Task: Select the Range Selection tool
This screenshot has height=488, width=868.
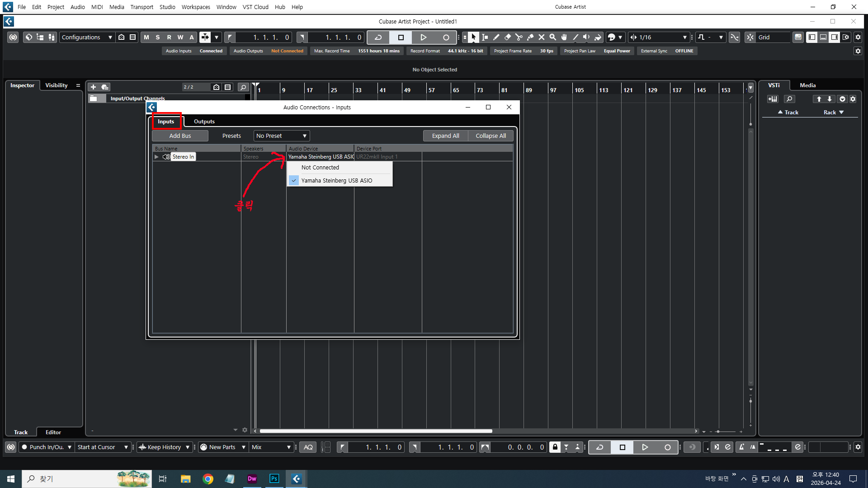Action: tap(485, 37)
